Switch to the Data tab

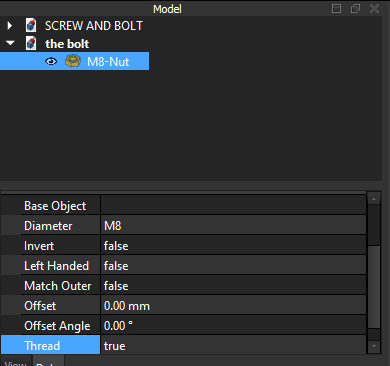click(x=48, y=362)
